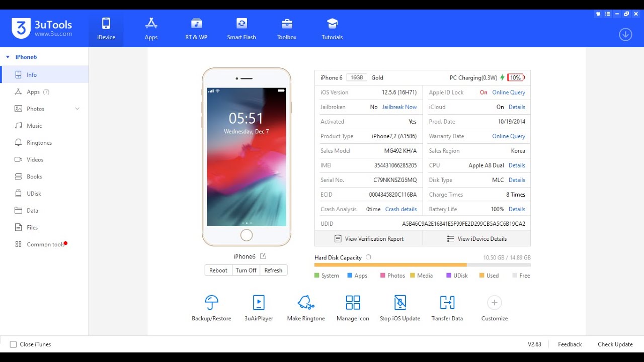Image resolution: width=644 pixels, height=362 pixels.
Task: Open Music in the sidebar
Action: [x=44, y=126]
